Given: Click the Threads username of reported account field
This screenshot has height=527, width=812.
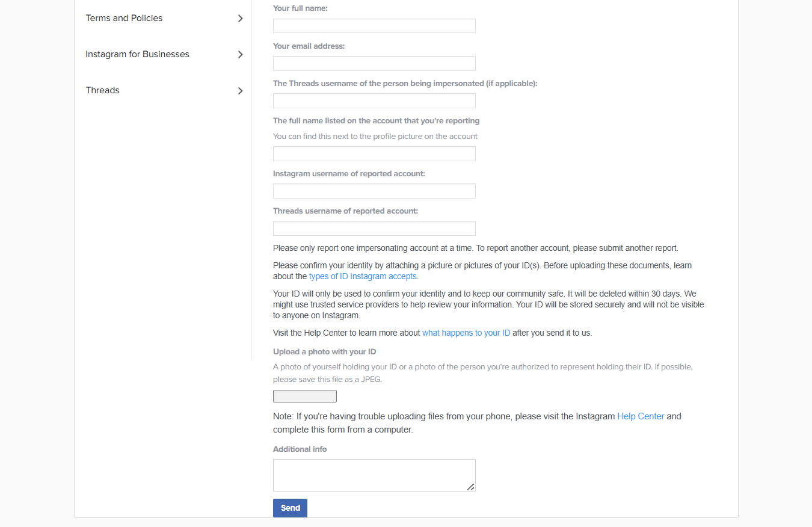Looking at the screenshot, I should pos(374,229).
